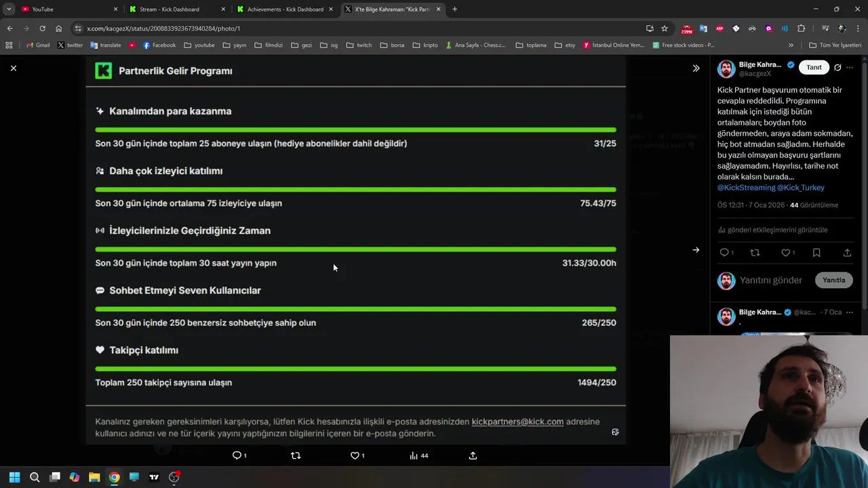Bookmark the tweet in the side panel
868x488 pixels.
coord(816,253)
